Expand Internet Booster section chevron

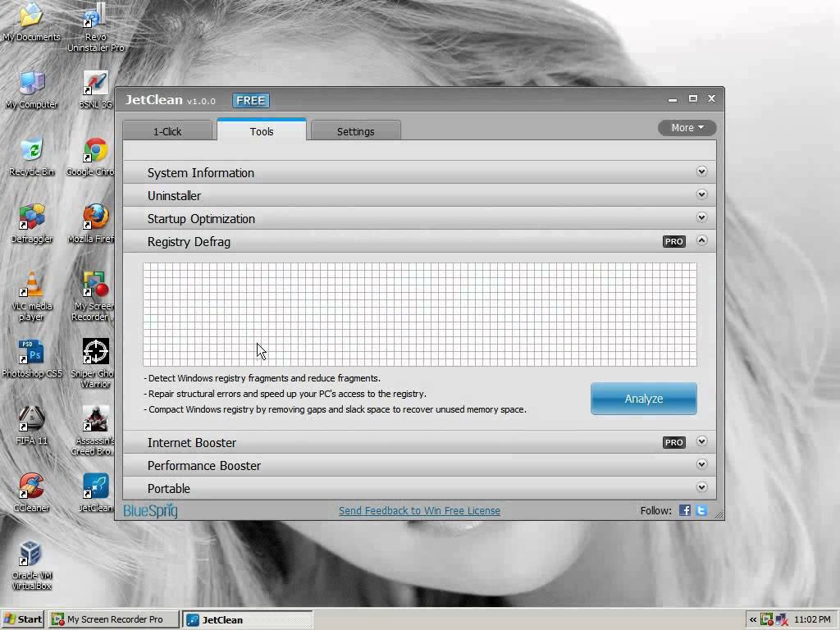tap(702, 441)
